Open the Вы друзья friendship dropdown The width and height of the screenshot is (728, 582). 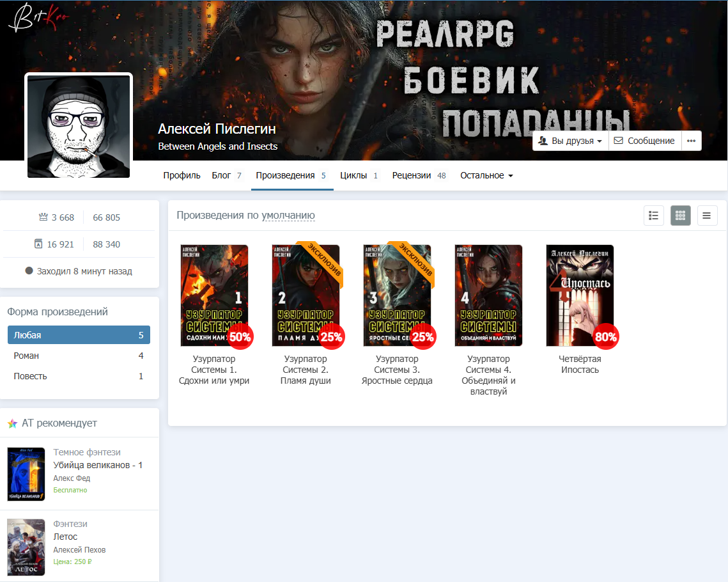point(570,141)
